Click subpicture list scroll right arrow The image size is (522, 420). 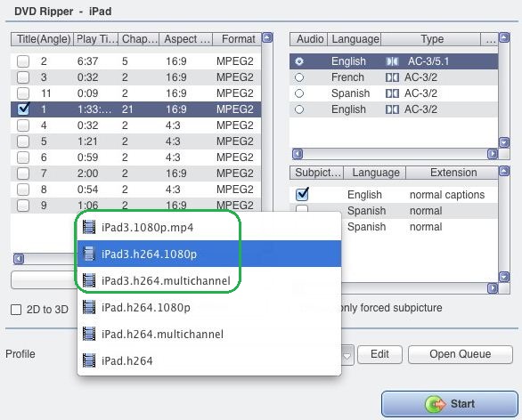click(493, 288)
